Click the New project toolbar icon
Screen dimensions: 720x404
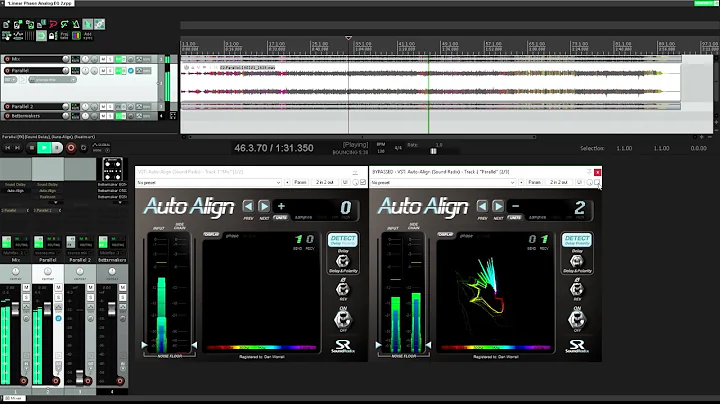click(6, 24)
